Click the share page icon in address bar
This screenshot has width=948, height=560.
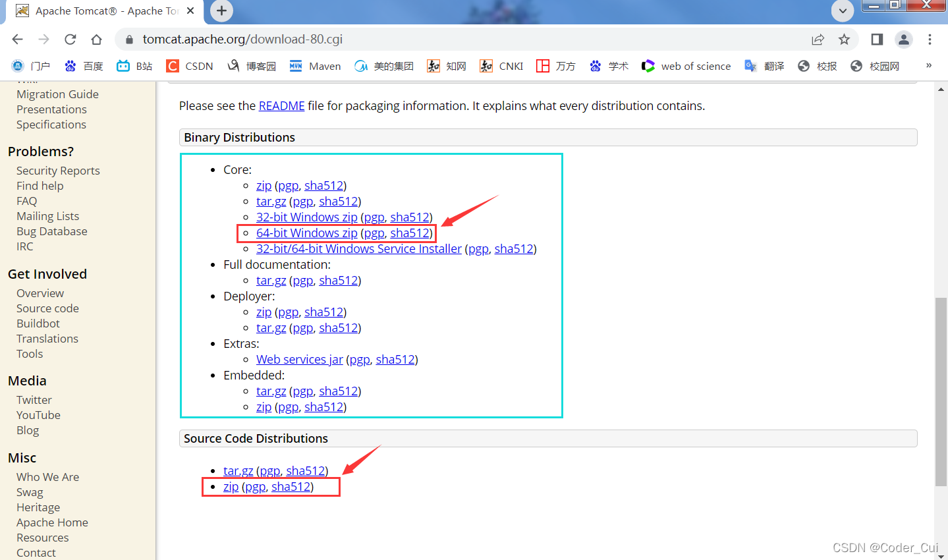pos(818,40)
